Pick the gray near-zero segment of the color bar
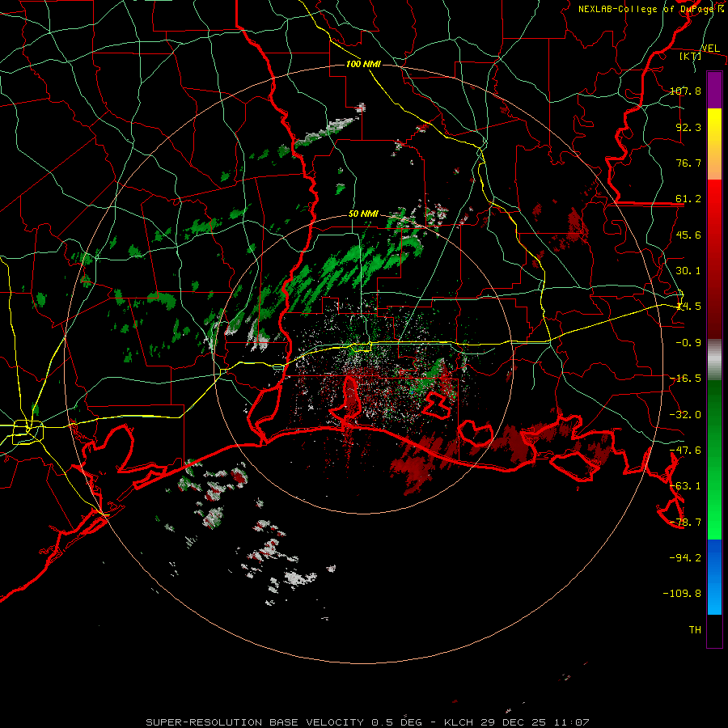Viewport: 728px width, 728px height. coord(714,360)
